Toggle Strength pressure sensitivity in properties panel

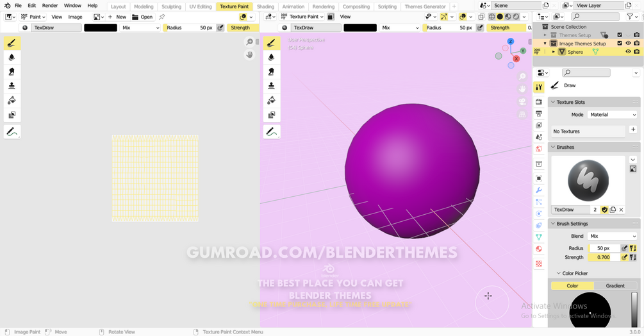(624, 257)
